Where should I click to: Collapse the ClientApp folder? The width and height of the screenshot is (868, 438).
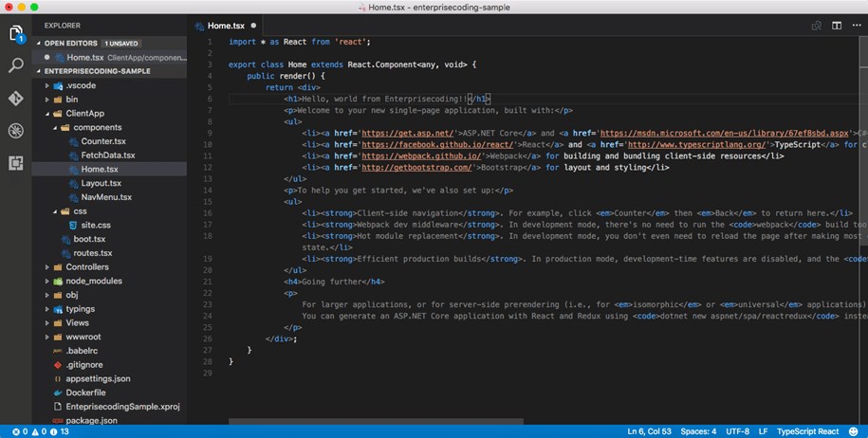47,114
